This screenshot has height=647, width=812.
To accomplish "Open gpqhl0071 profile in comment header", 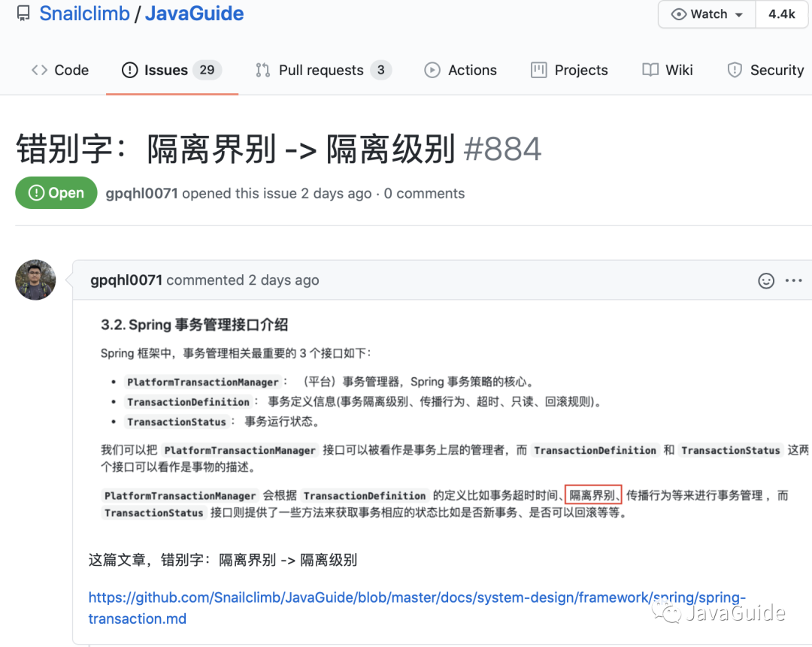I will (126, 280).
